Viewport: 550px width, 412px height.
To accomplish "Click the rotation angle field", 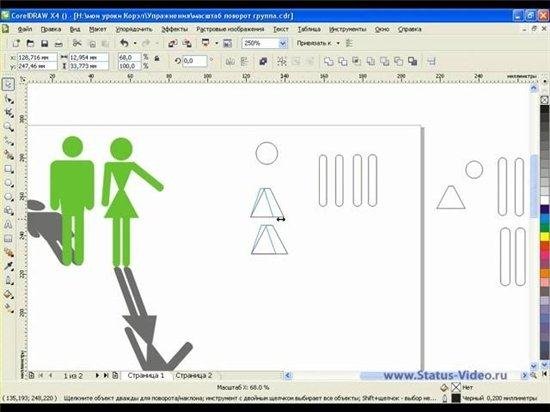I will point(194,61).
